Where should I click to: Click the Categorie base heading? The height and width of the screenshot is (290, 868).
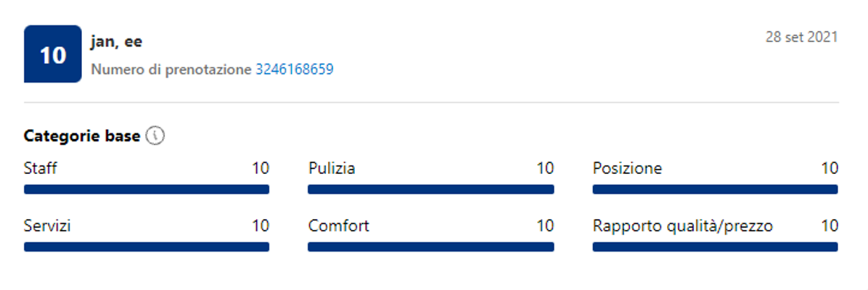point(82,136)
